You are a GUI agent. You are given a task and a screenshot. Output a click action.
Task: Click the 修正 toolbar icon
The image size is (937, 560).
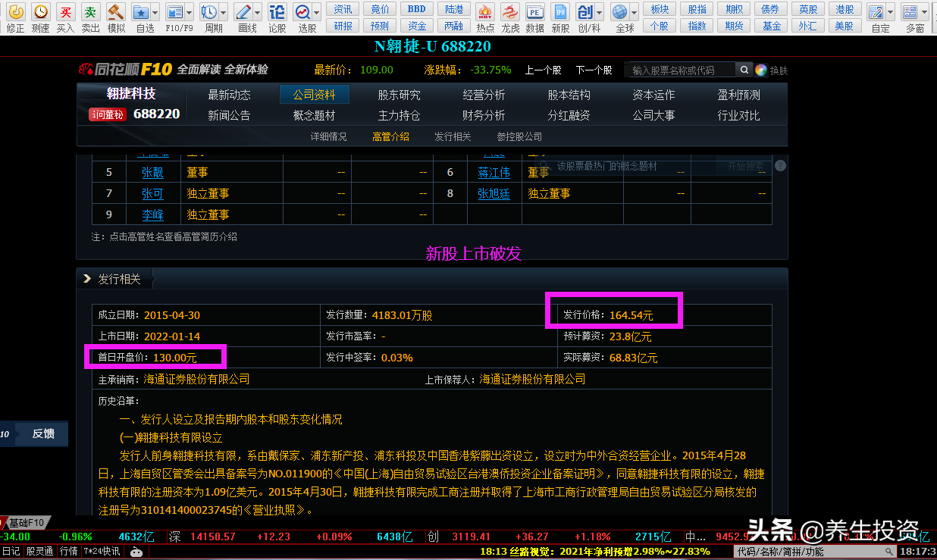click(15, 12)
